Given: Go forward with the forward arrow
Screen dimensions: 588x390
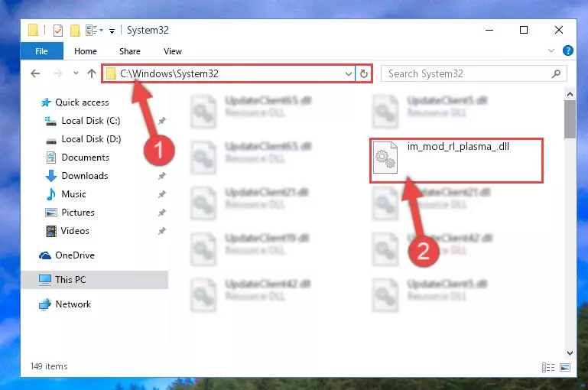Looking at the screenshot, I should tap(58, 73).
